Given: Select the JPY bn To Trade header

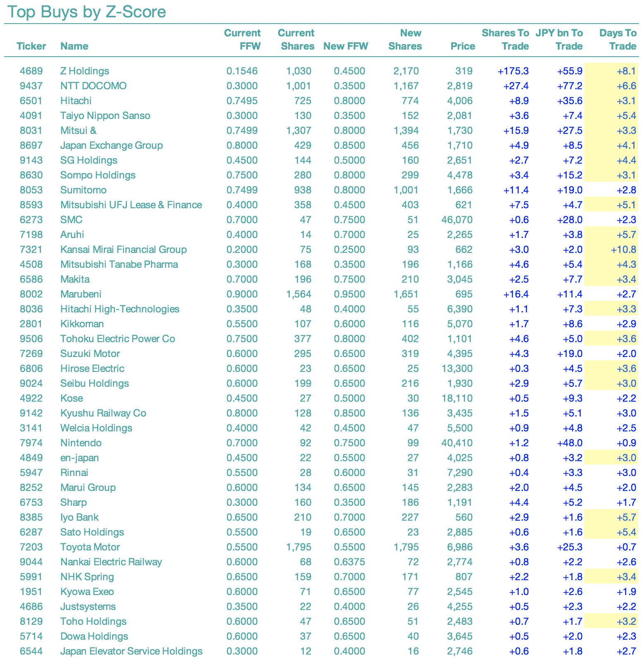Looking at the screenshot, I should [559, 39].
